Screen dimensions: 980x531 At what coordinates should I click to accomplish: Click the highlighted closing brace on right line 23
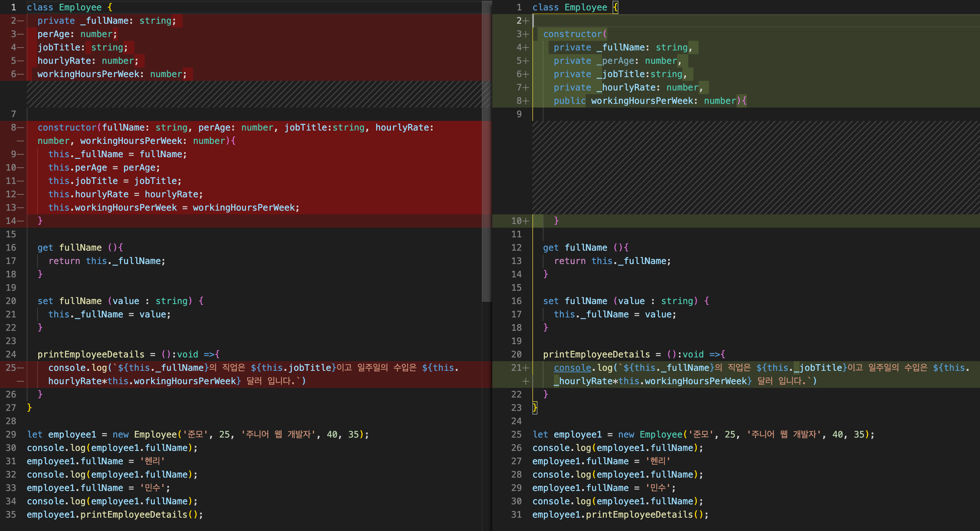(x=535, y=408)
